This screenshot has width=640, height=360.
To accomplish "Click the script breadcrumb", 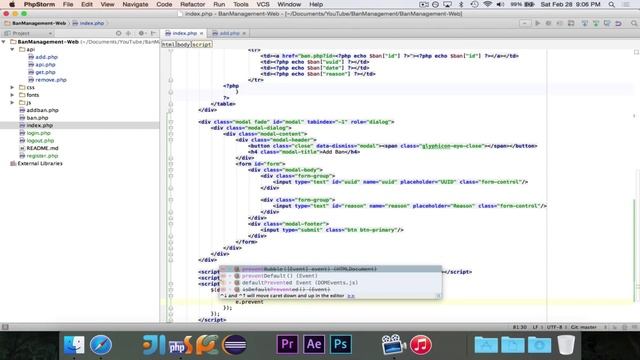I will click(202, 44).
